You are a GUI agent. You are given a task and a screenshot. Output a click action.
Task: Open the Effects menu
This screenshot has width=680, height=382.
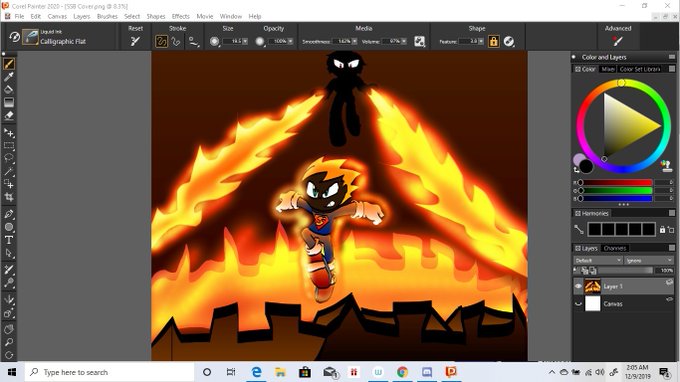(180, 16)
